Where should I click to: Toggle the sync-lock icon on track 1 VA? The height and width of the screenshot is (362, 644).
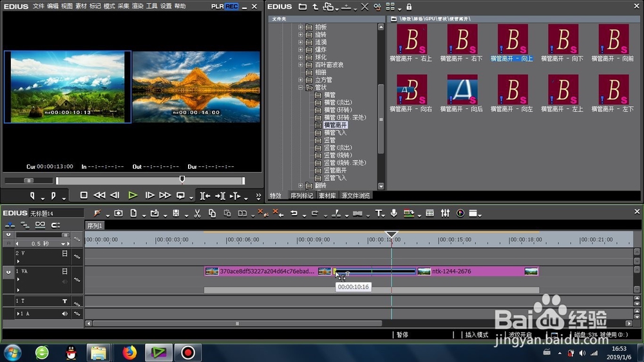point(77,280)
